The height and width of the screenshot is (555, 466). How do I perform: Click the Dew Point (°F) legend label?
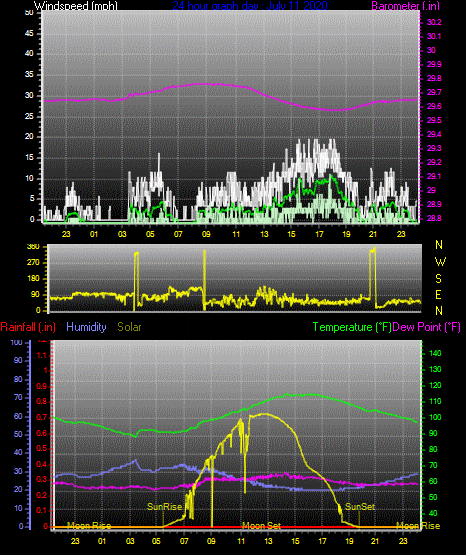point(426,327)
